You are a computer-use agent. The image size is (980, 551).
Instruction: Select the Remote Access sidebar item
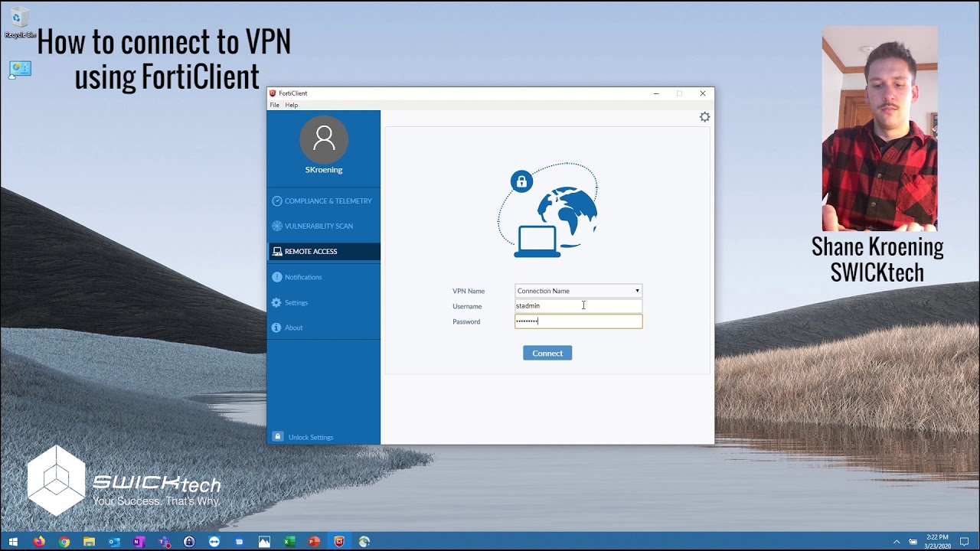[x=323, y=252]
